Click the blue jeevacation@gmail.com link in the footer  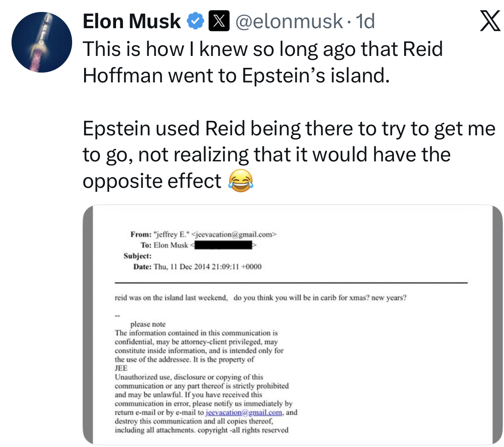tap(244, 412)
